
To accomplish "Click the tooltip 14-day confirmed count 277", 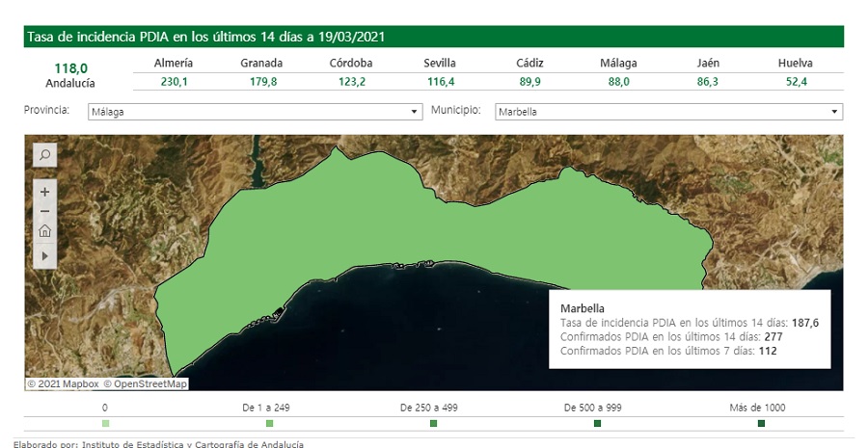I will click(x=773, y=337).
